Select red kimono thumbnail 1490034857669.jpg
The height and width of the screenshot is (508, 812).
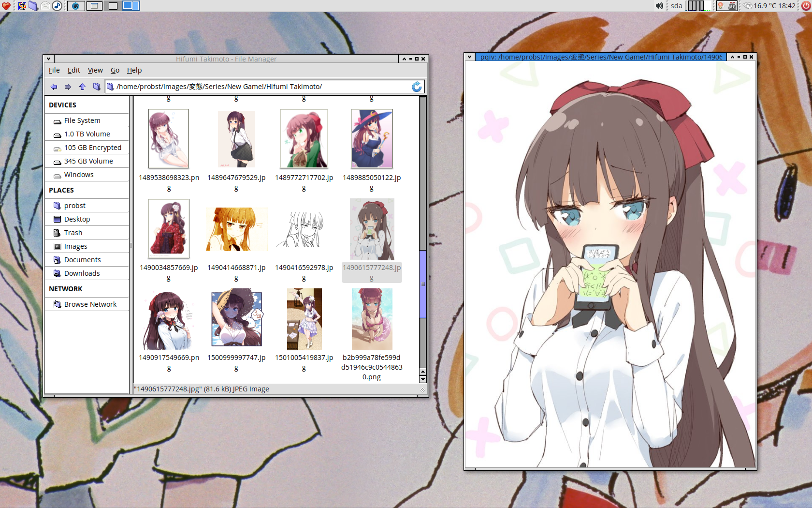169,228
